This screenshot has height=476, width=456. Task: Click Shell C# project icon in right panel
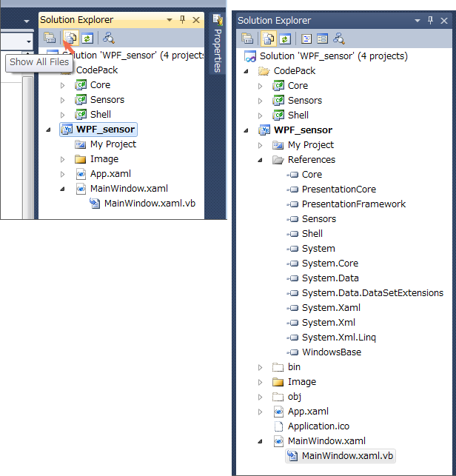[278, 115]
